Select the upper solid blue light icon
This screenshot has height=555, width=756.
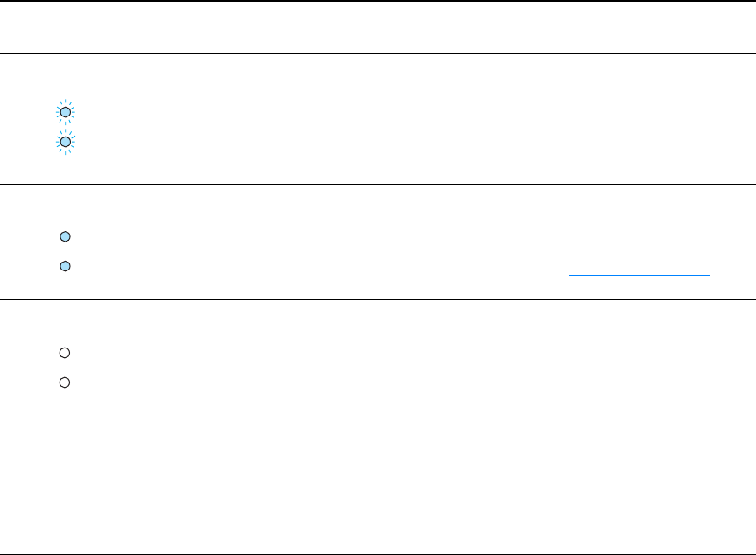64,237
